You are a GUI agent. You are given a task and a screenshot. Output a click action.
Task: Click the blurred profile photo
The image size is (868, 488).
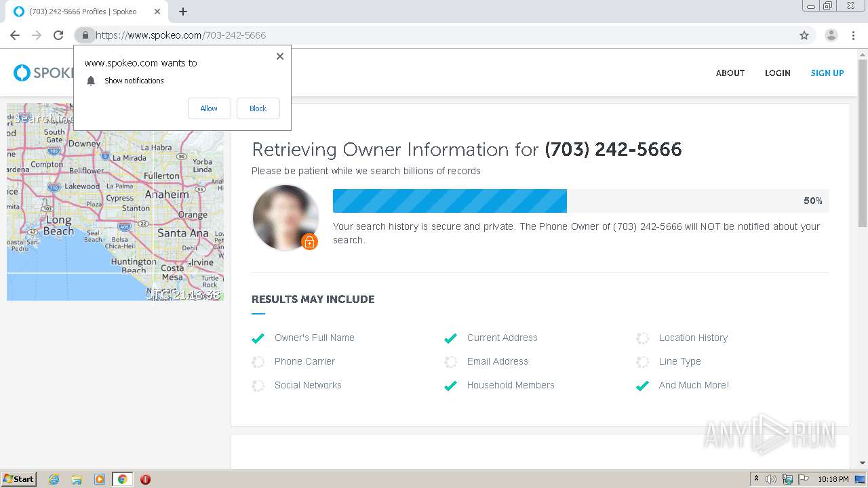pyautogui.click(x=285, y=217)
